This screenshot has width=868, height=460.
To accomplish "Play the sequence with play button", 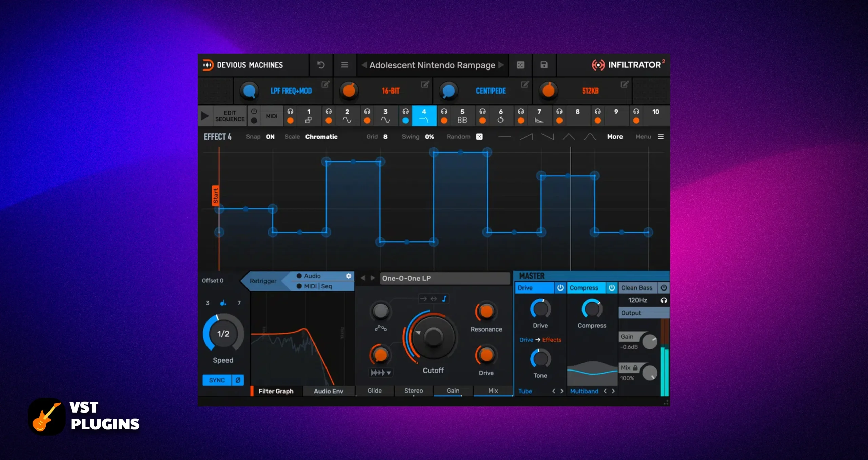I will tap(205, 116).
